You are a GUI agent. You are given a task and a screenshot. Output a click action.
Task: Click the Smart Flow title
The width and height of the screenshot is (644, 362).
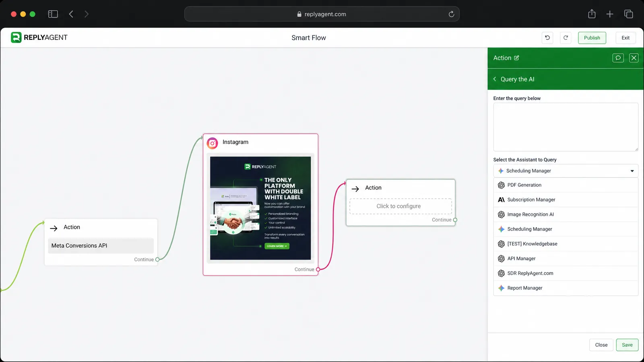309,38
